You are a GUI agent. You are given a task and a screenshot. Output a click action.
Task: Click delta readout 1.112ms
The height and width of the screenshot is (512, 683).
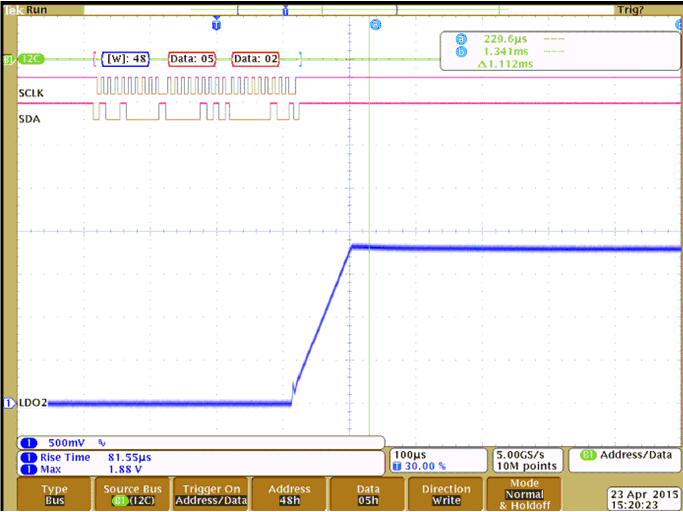[x=505, y=64]
